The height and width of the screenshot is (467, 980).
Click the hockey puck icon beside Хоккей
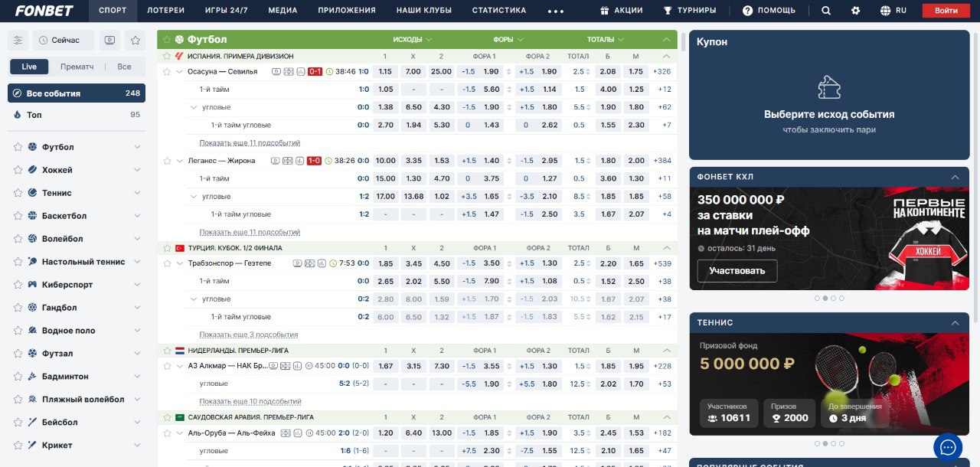tap(32, 170)
